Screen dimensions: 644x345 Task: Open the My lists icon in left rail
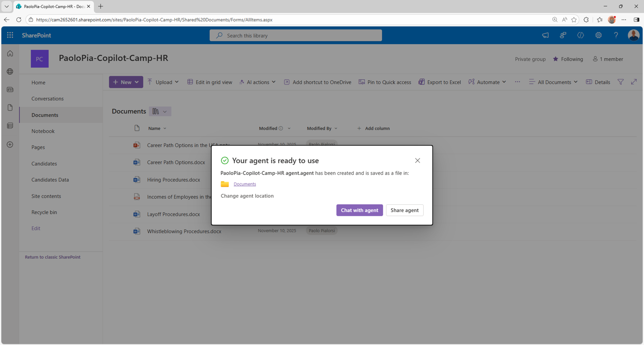point(10,126)
